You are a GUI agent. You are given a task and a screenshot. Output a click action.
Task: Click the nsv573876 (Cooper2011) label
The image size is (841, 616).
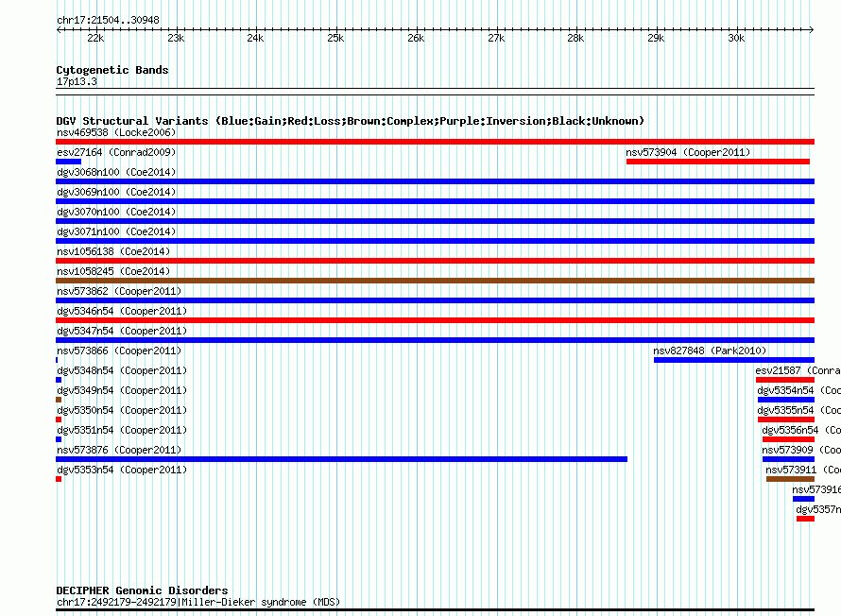[x=119, y=450]
